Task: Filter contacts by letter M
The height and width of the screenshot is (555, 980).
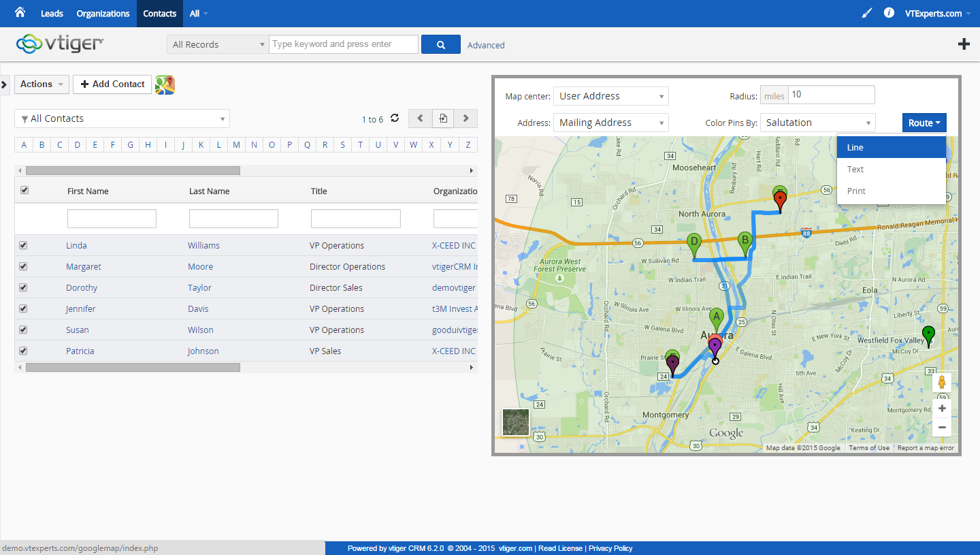Action: pos(236,144)
